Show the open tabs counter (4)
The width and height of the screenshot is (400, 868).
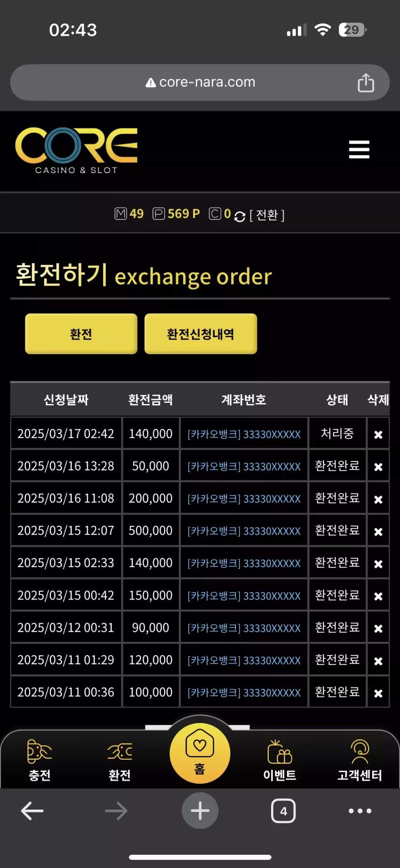(283, 811)
